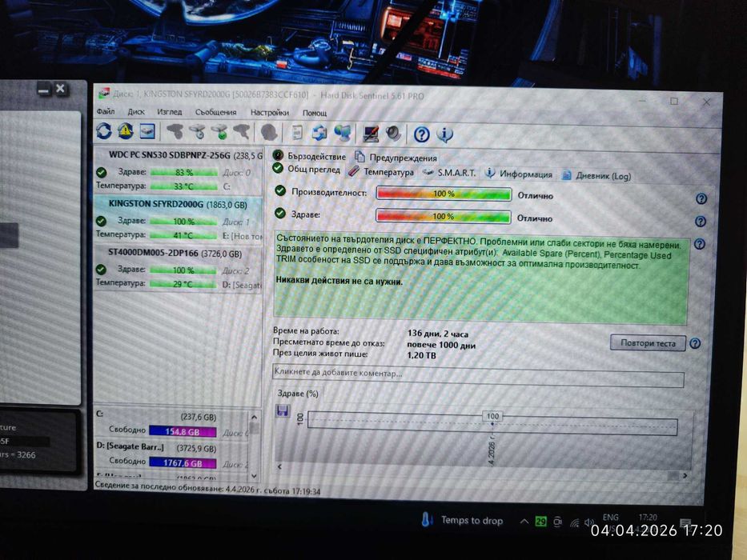Viewport: 747px width, 560px height.
Task: Click the Wi-Fi network tray icon
Action: point(575,523)
